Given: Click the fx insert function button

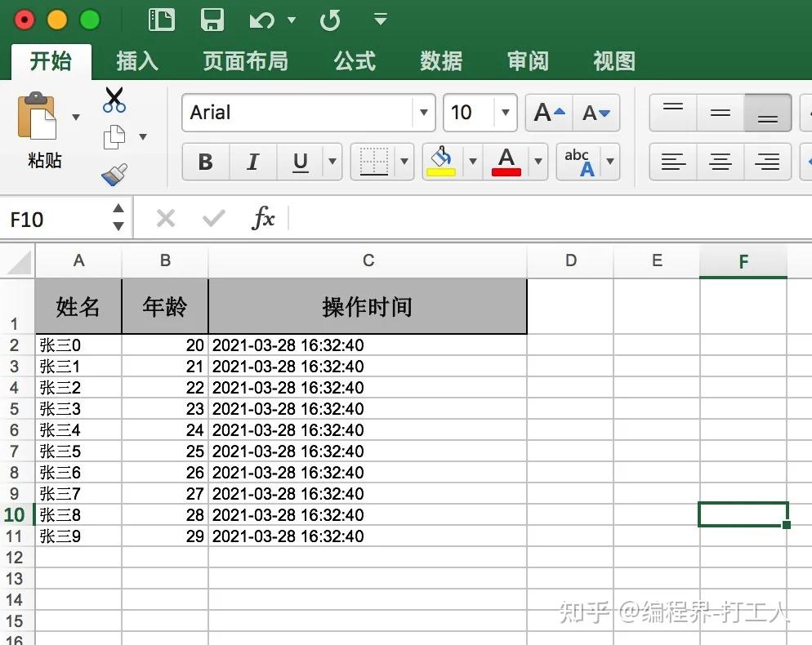Looking at the screenshot, I should click(x=264, y=218).
